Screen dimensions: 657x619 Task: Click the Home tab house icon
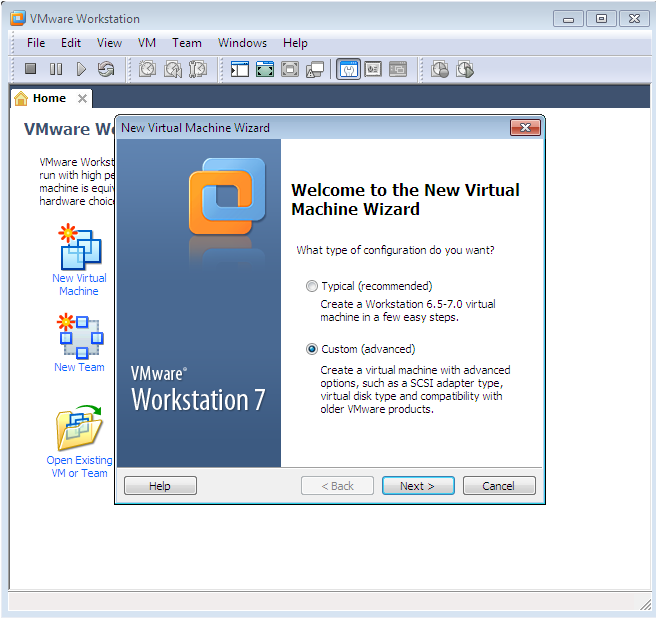point(21,98)
